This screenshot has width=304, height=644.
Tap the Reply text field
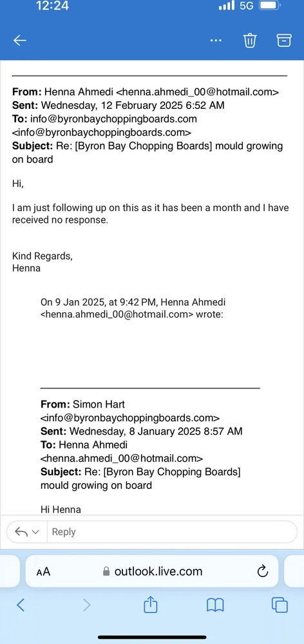pos(172,532)
